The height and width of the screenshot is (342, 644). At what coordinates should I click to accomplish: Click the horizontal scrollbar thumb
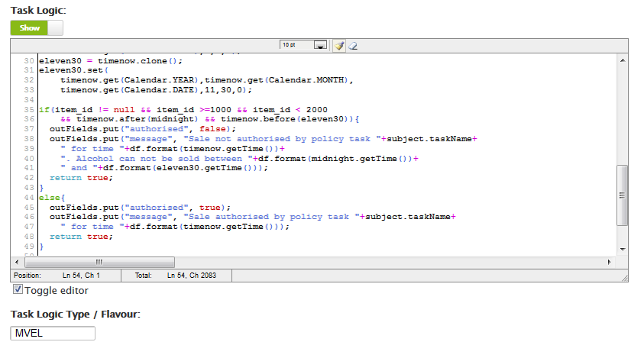(99, 262)
